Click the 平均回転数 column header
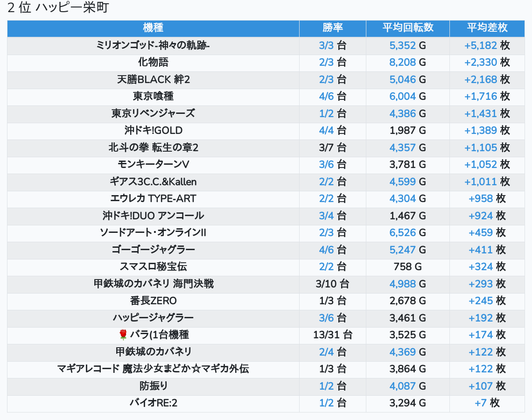Image resolution: width=532 pixels, height=420 pixels. (408, 28)
